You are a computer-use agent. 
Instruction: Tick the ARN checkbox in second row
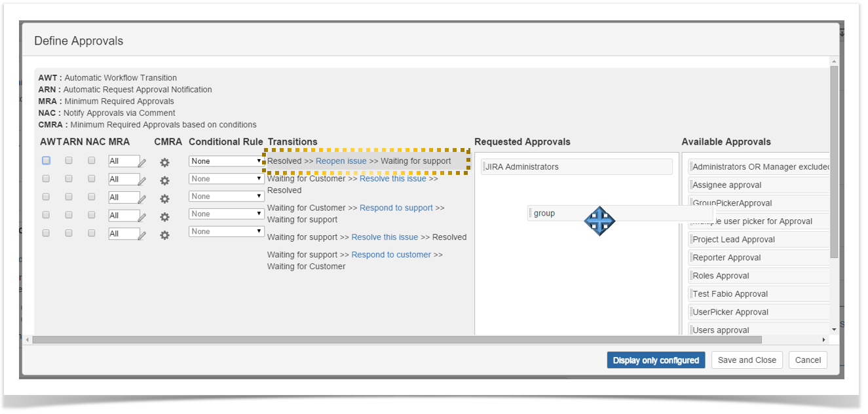pos(69,178)
